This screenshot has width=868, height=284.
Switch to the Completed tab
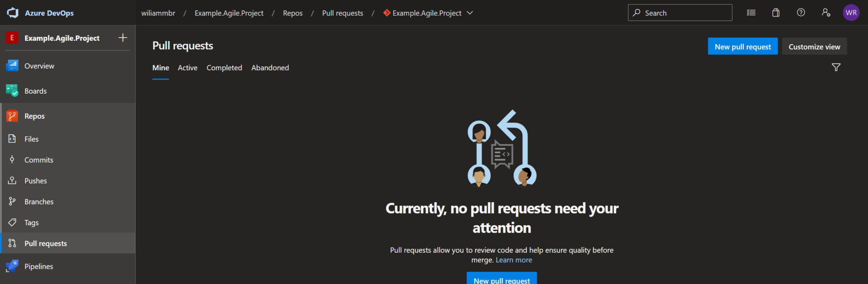coord(224,68)
